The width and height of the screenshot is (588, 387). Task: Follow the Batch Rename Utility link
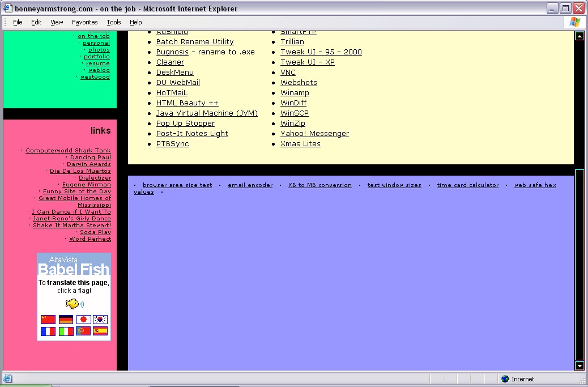point(195,42)
